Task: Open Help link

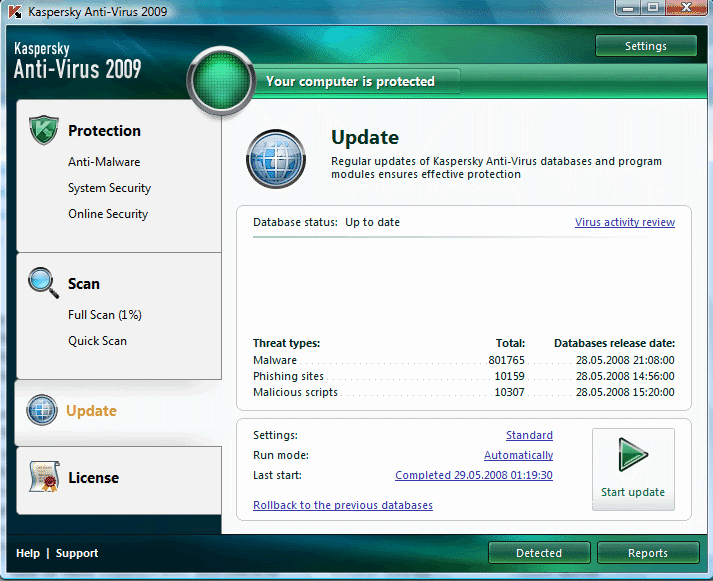Action: pyautogui.click(x=28, y=553)
